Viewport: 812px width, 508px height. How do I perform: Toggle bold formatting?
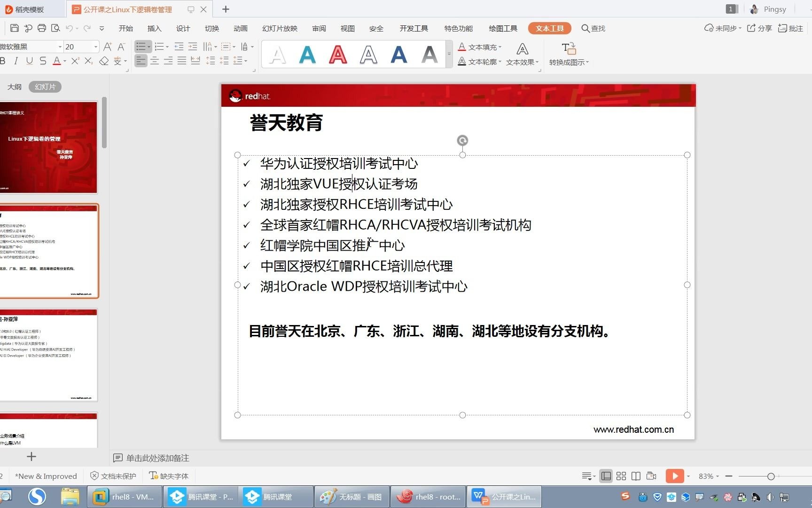coord(3,61)
